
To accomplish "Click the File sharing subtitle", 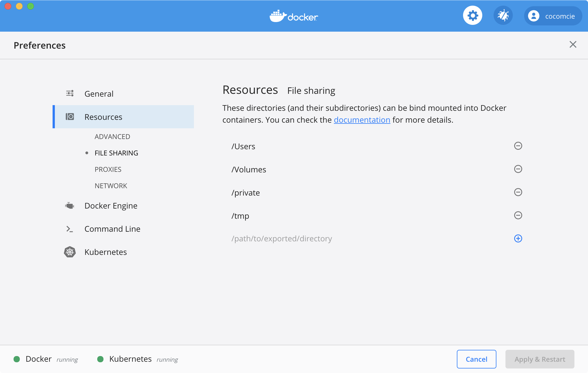I will (311, 91).
